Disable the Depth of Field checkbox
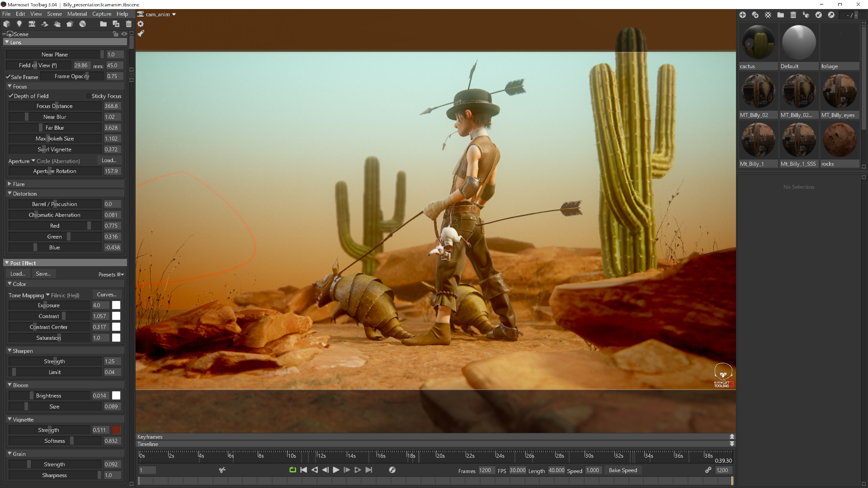The image size is (868, 488). [x=11, y=96]
